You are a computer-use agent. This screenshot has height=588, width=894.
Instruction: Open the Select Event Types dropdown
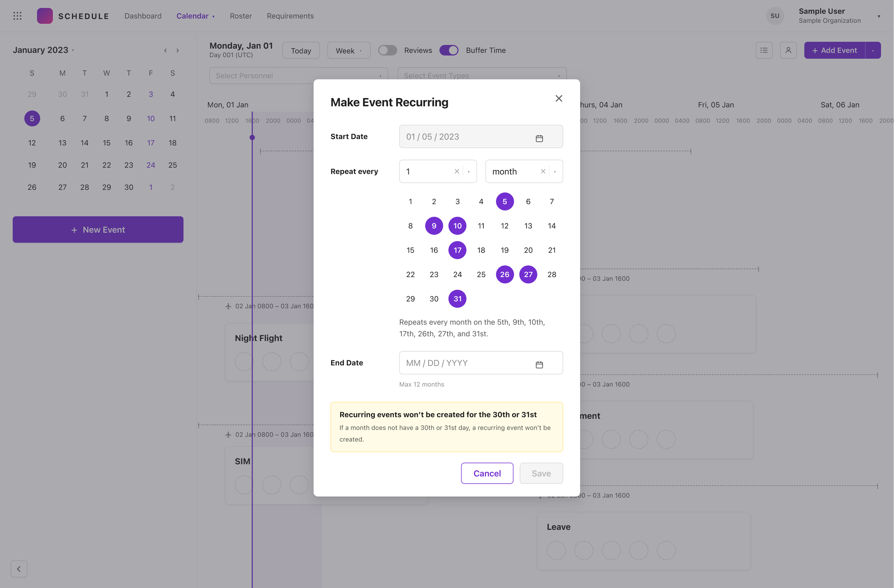482,75
